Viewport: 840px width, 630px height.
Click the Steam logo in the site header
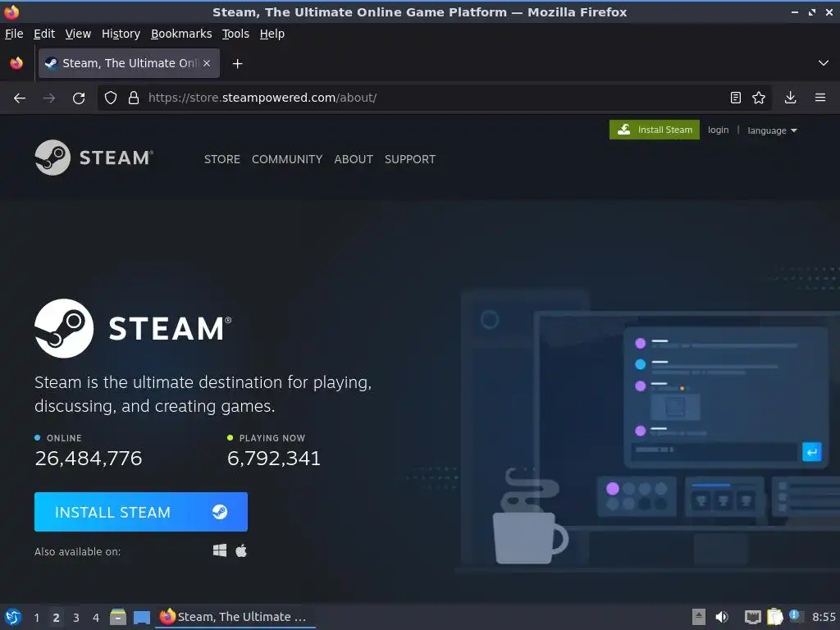click(x=94, y=157)
